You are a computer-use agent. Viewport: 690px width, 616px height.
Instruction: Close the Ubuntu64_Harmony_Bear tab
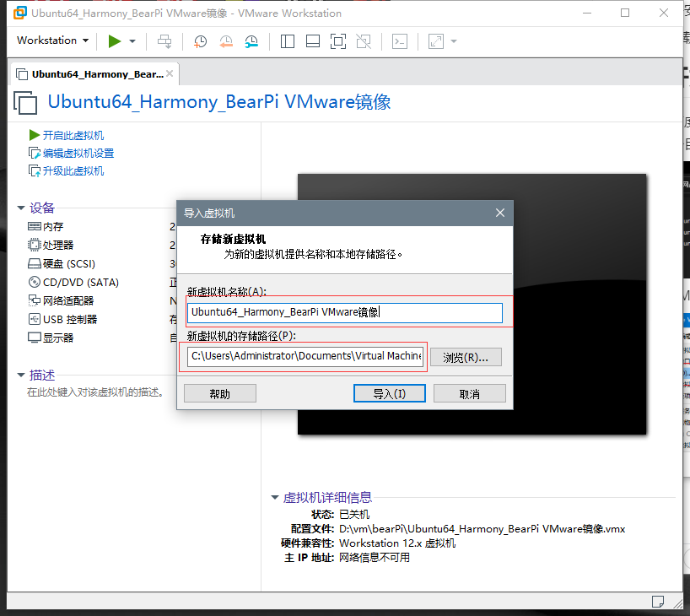tap(170, 73)
